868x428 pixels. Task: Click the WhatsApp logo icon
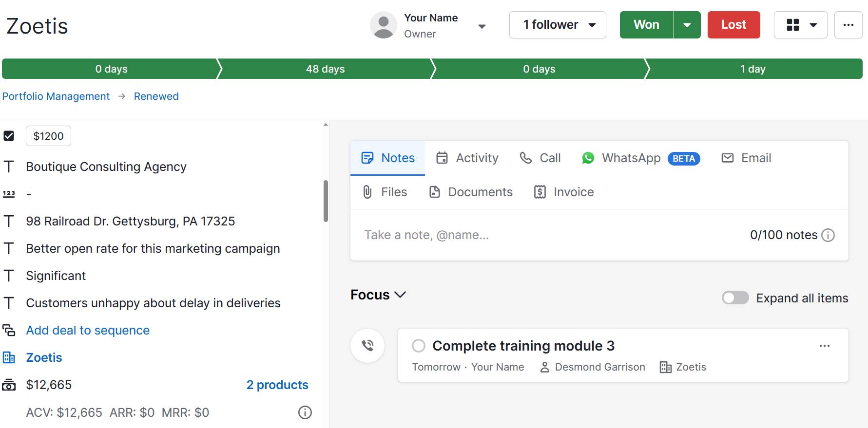click(x=588, y=158)
